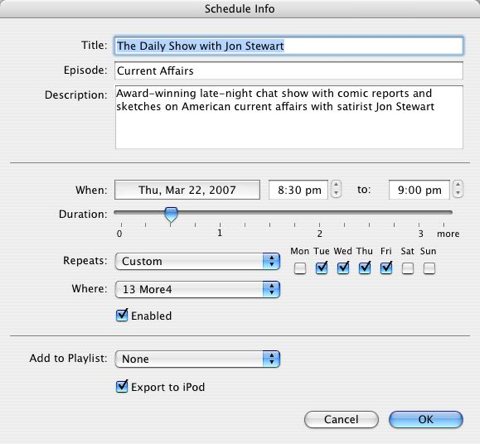Image resolution: width=480 pixels, height=444 pixels.
Task: Click the 'more' label on Duration scale
Action: click(448, 234)
